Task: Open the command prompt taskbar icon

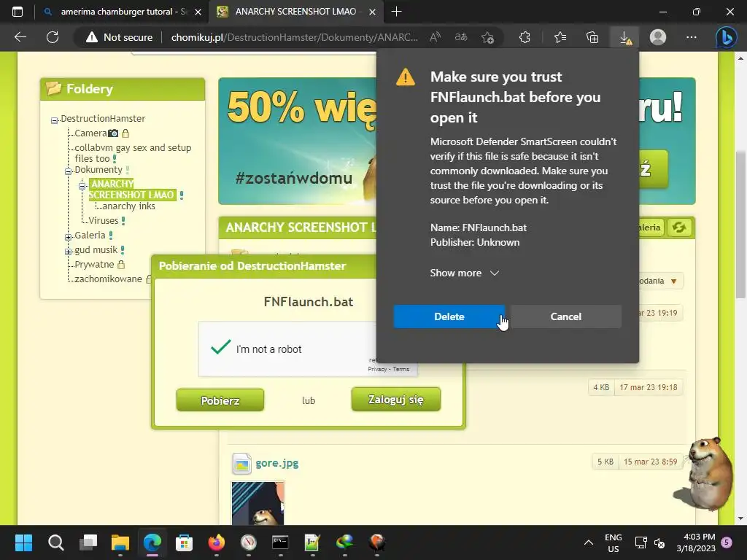Action: [280, 542]
